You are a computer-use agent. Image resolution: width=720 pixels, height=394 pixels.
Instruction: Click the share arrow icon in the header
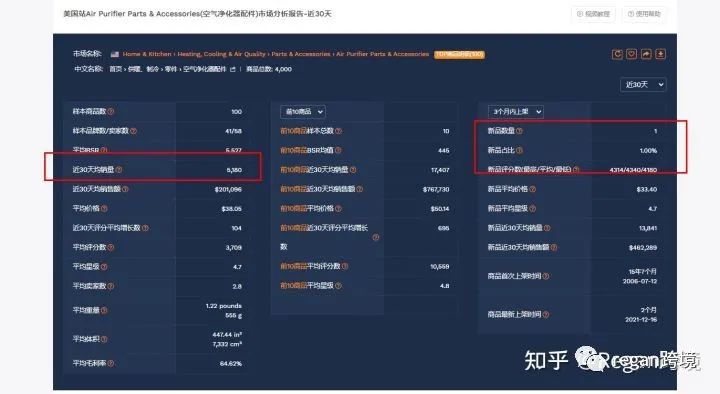click(x=646, y=54)
